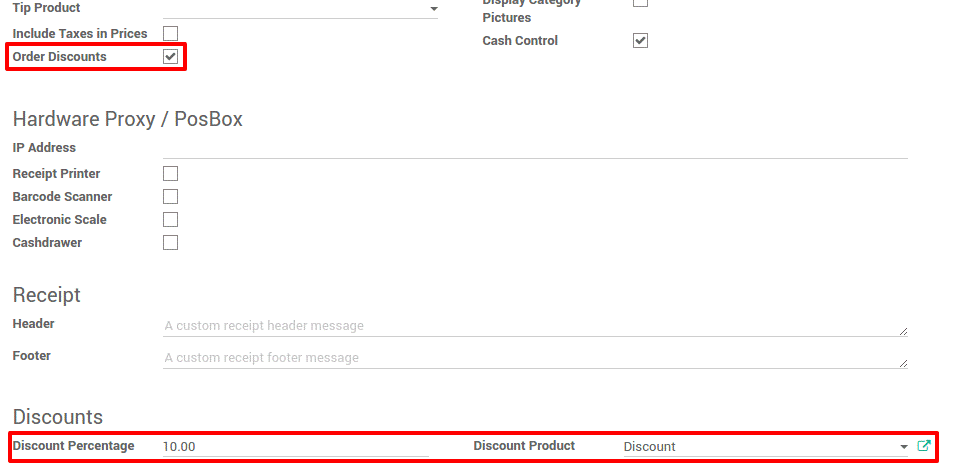Click the IP Address input field
This screenshot has height=467, width=957.
pyautogui.click(x=535, y=148)
